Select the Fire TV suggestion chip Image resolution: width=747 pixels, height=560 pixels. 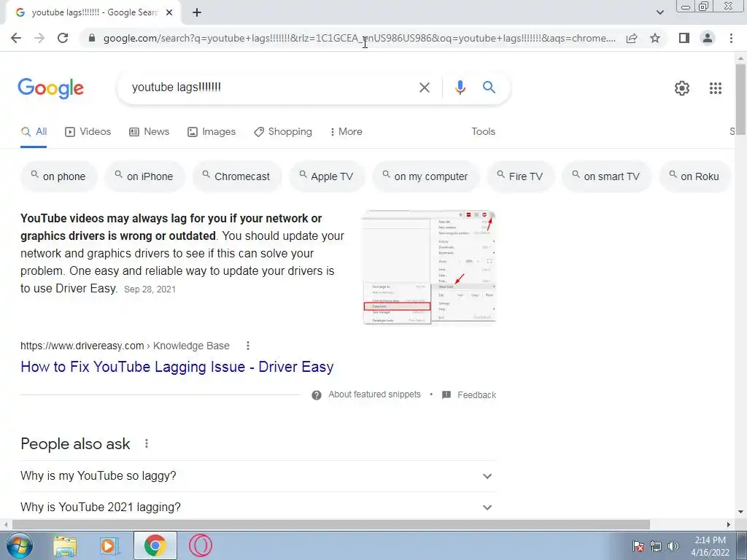click(x=520, y=176)
